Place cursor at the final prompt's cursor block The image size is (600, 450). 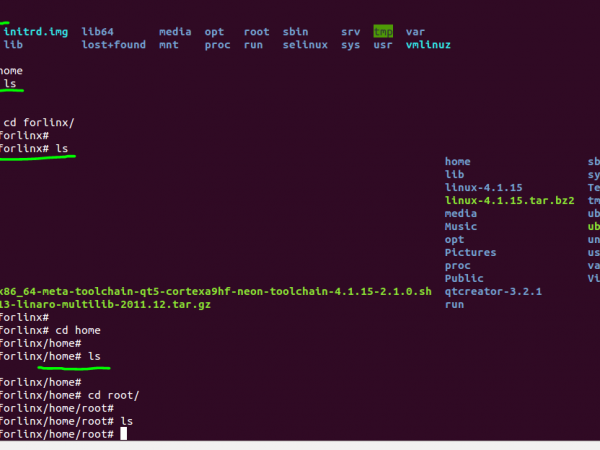tap(124, 434)
